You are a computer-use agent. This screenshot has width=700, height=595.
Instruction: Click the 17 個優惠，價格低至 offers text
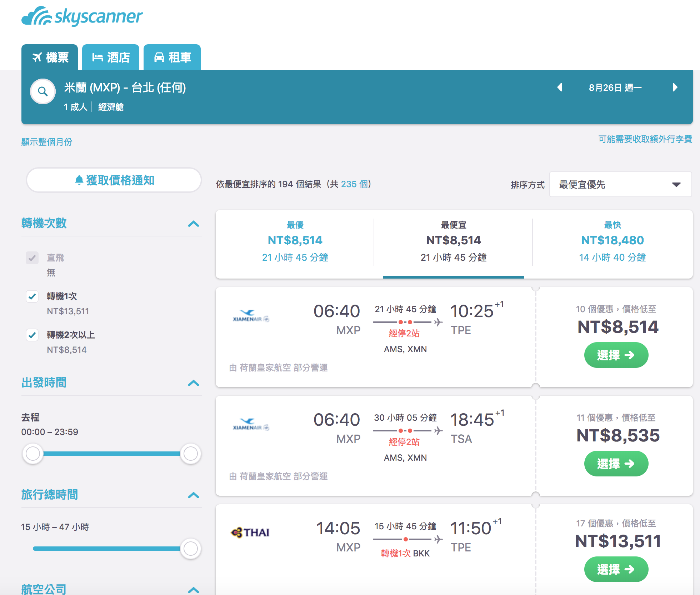pyautogui.click(x=616, y=524)
